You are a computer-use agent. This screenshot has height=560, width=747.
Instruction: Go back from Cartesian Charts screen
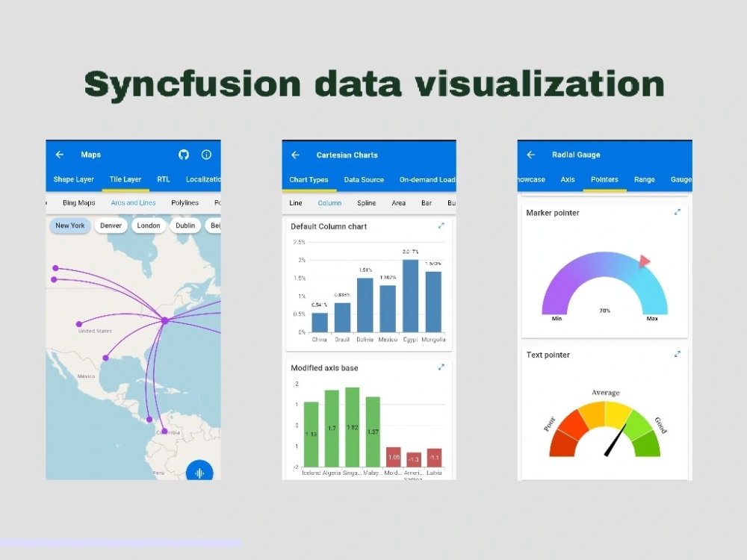pyautogui.click(x=295, y=155)
